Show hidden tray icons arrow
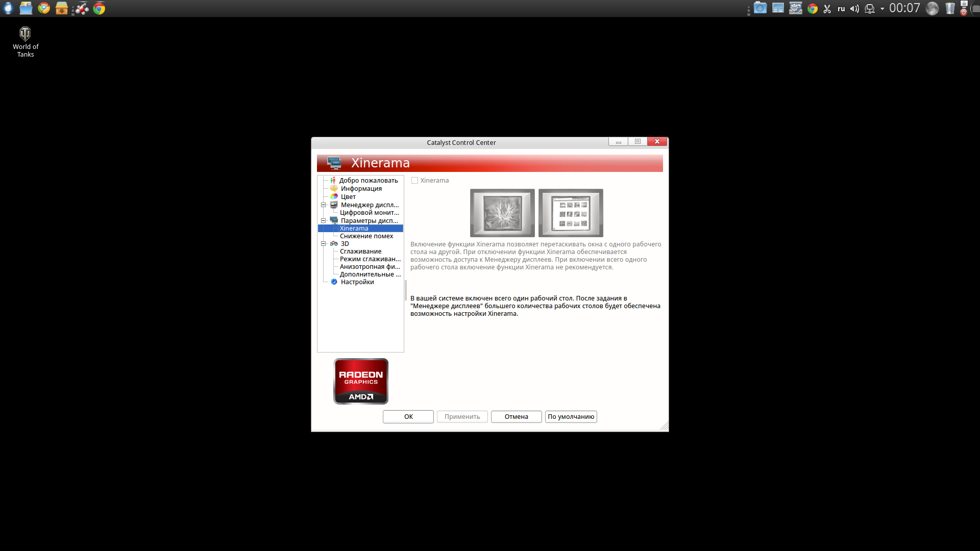 tap(882, 9)
